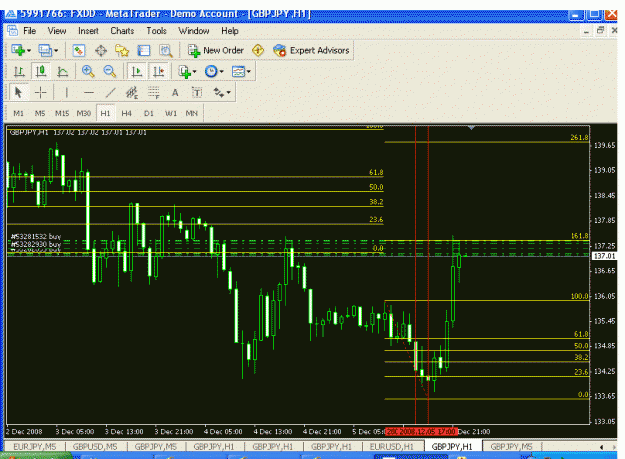Open the File menu
The width and height of the screenshot is (625, 459).
pyautogui.click(x=29, y=31)
